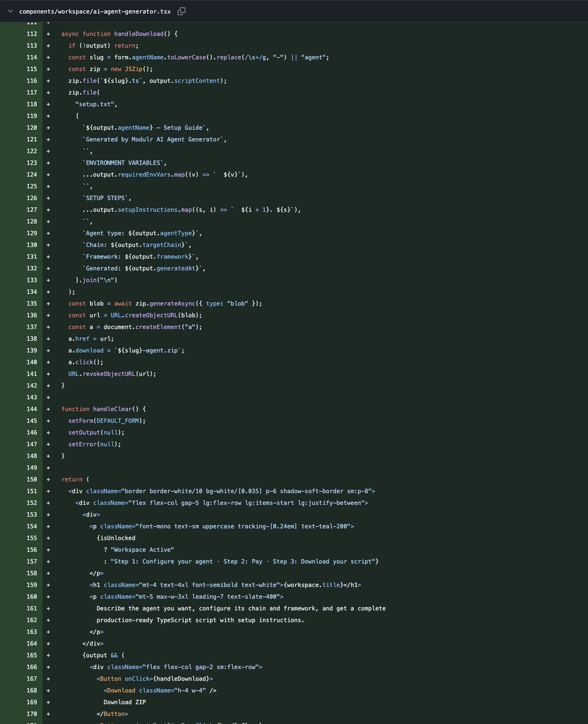Click the a.download agent.zip line
The width and height of the screenshot is (588, 724).
point(126,351)
